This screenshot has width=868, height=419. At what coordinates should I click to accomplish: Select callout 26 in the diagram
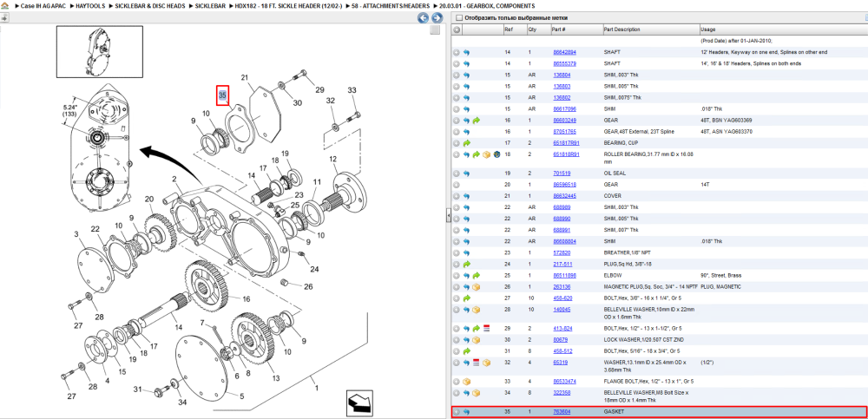click(308, 287)
